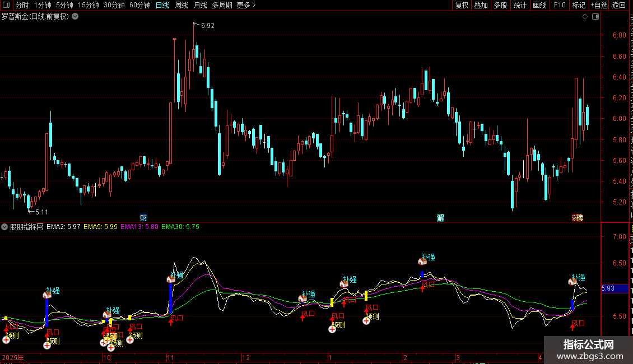Switch to 分时 intraday view
The width and height of the screenshot is (633, 364).
coord(22,5)
